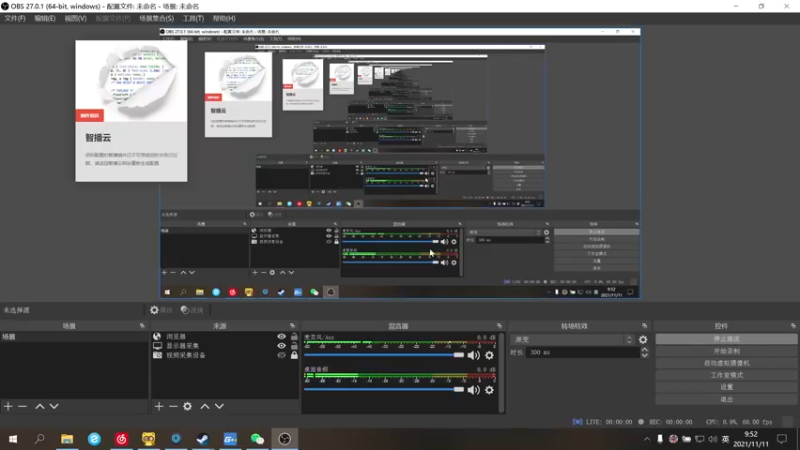Pop out the 混音器 dock
This screenshot has height=450, width=800.
click(x=499, y=326)
